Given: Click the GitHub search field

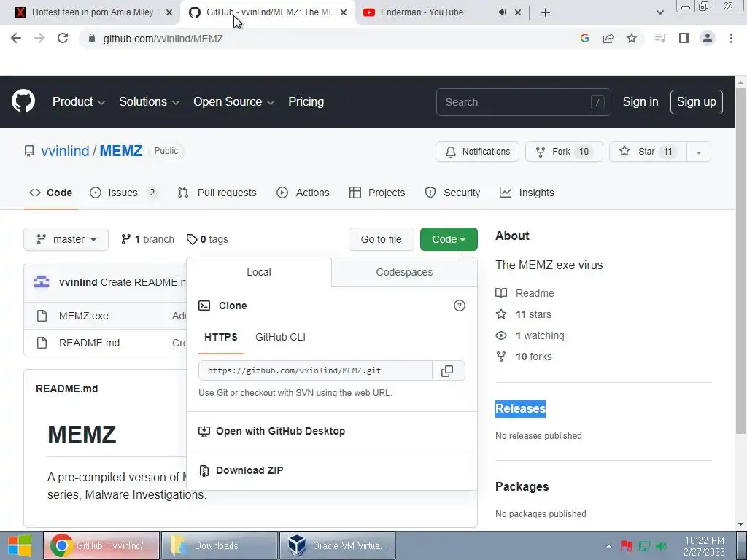Looking at the screenshot, I should point(523,102).
